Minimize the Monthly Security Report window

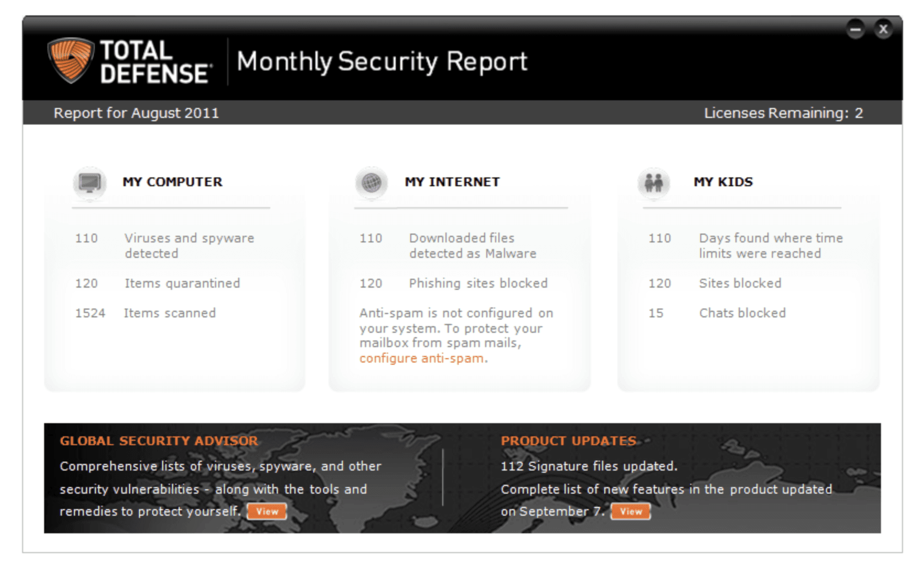point(856,29)
